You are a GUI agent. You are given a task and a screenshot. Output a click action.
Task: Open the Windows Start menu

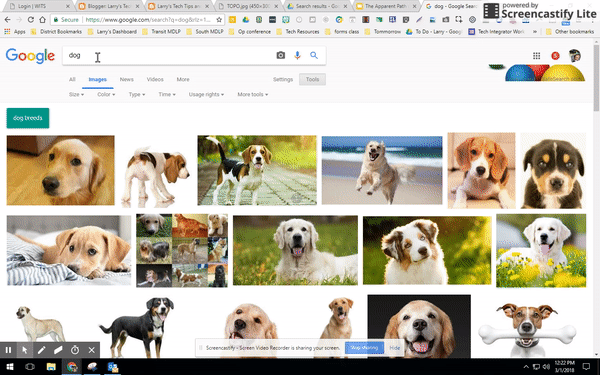click(x=10, y=367)
